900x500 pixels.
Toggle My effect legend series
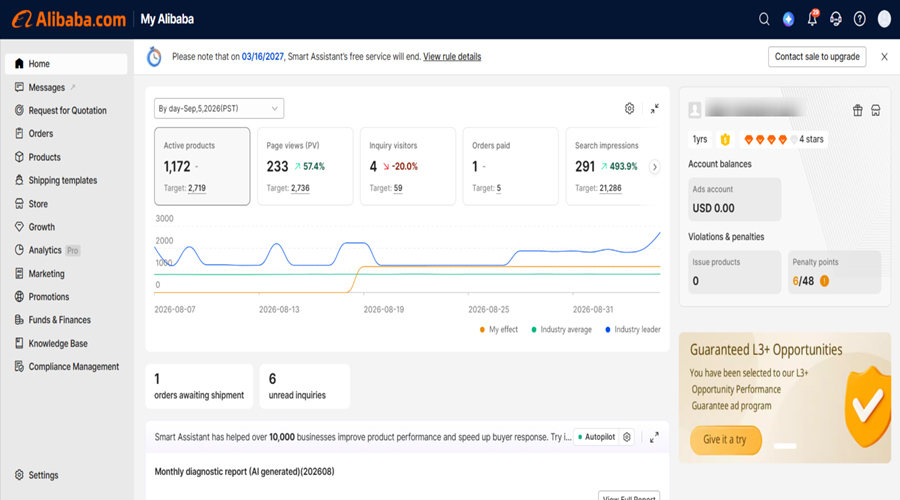(499, 330)
